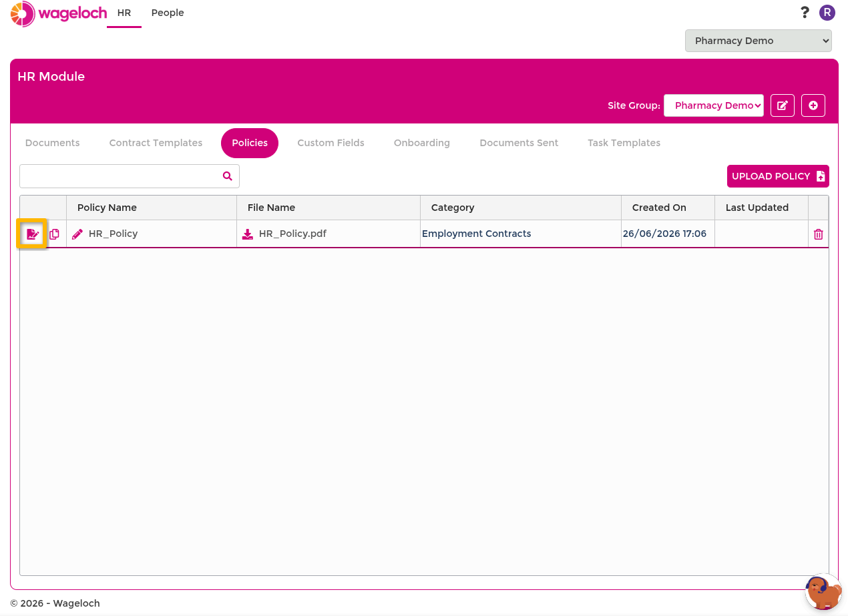Open the Pharmacy Demo site dropdown
Screen dimensions: 848x616
pos(759,41)
